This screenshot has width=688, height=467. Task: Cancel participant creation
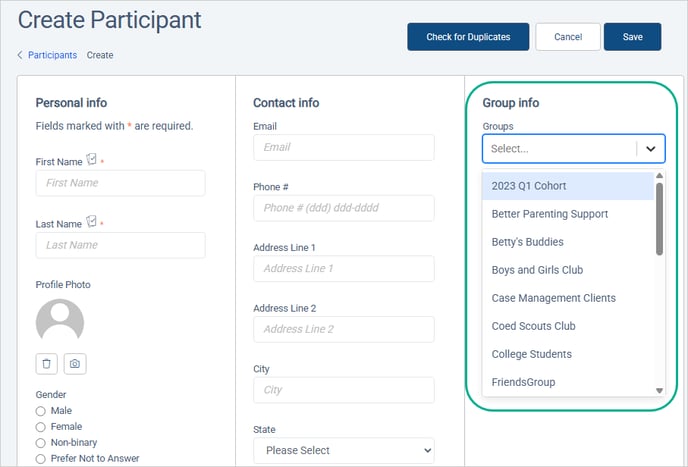pos(567,37)
